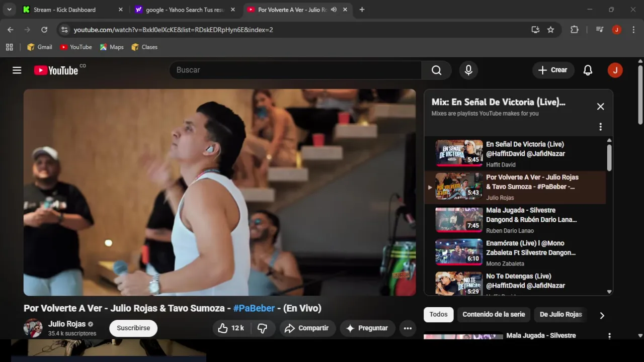Reload the current page
644x362 pixels.
click(44, 30)
